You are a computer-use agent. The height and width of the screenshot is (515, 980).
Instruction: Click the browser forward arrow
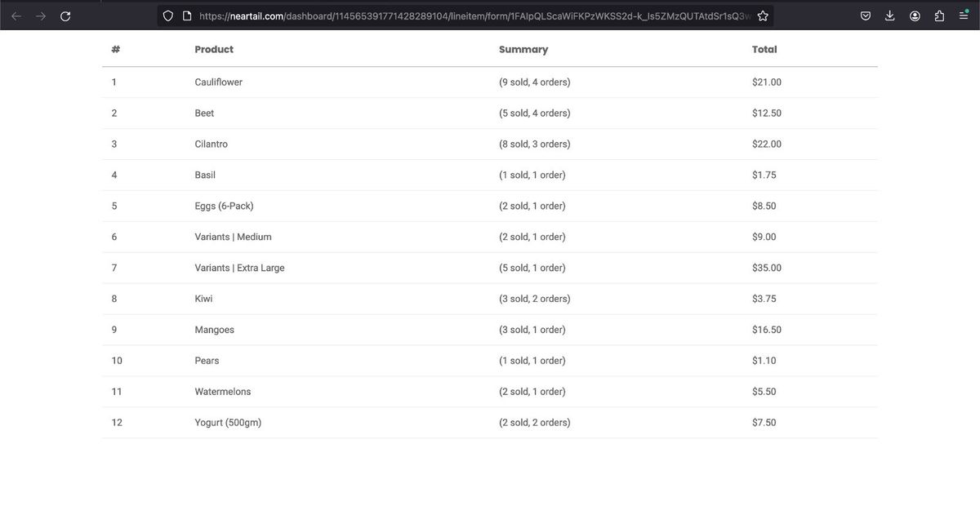(x=41, y=16)
